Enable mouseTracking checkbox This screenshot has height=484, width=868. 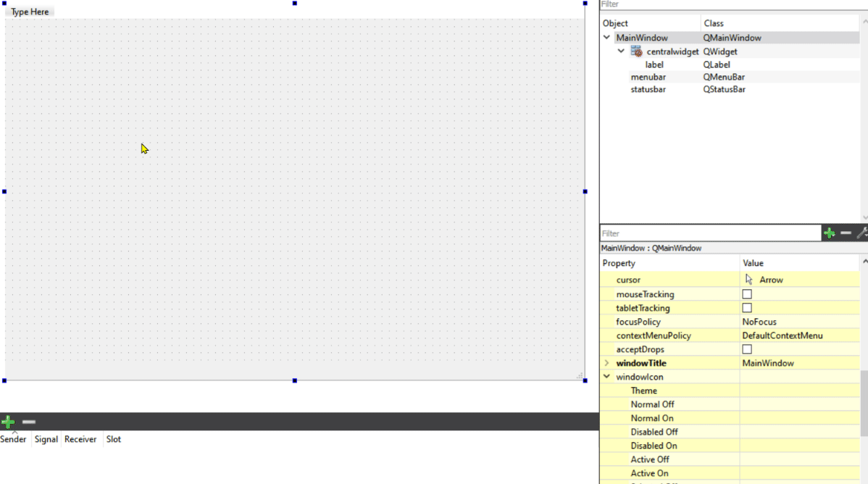pyautogui.click(x=746, y=293)
